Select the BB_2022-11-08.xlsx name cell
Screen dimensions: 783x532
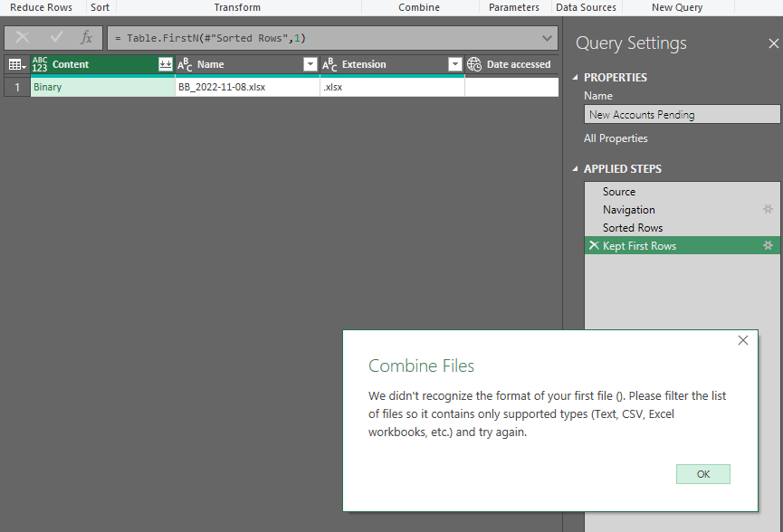coord(248,87)
